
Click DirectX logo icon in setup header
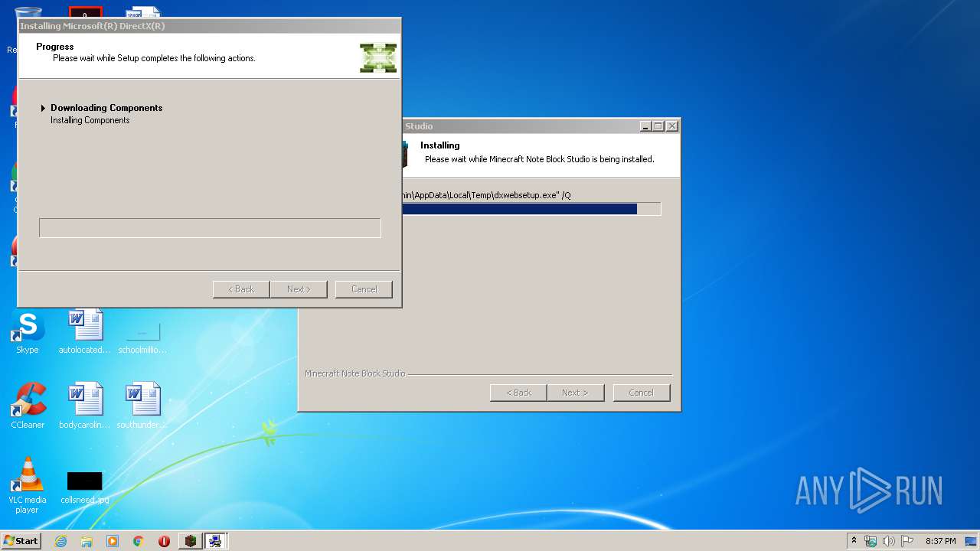378,58
